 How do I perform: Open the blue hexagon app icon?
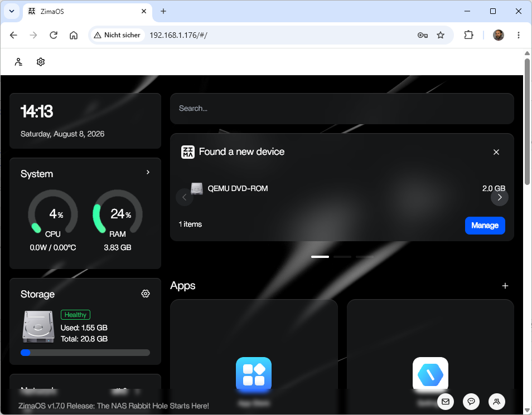[430, 374]
